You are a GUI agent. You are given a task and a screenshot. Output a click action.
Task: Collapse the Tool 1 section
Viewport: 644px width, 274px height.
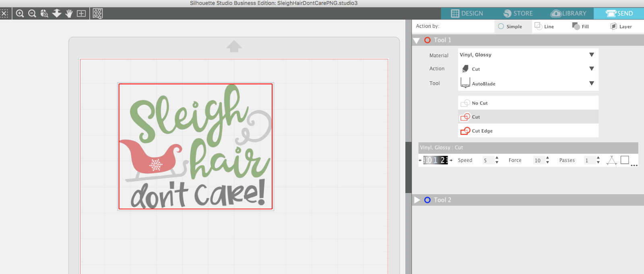click(x=417, y=40)
